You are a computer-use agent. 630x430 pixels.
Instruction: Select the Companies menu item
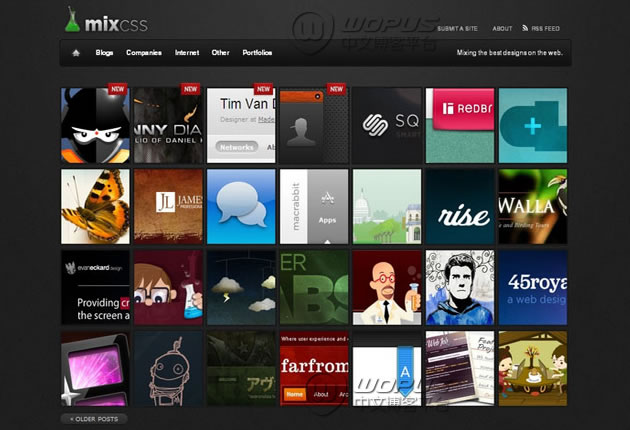coord(144,53)
